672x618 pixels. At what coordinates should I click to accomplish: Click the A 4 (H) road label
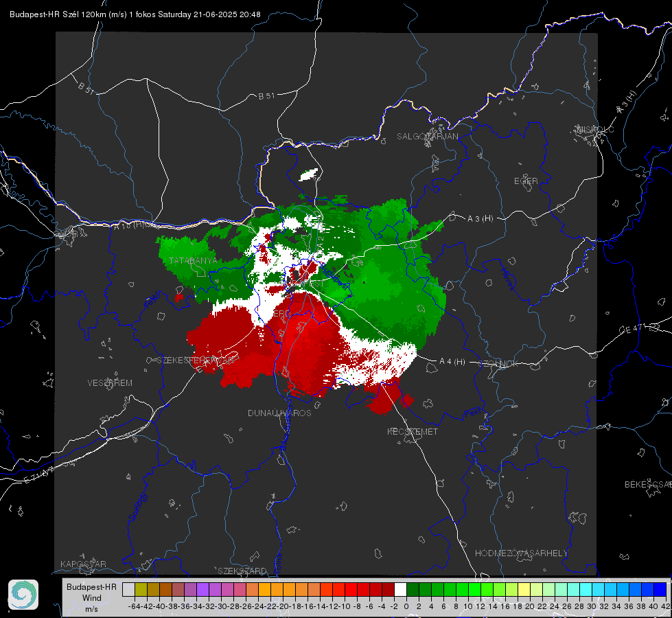tap(452, 362)
